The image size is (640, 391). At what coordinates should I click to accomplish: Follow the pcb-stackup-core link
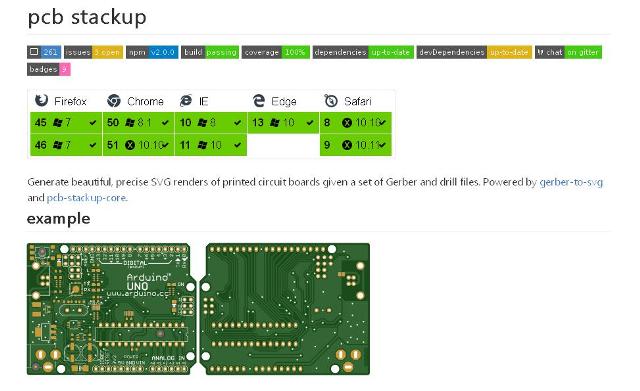coord(87,198)
